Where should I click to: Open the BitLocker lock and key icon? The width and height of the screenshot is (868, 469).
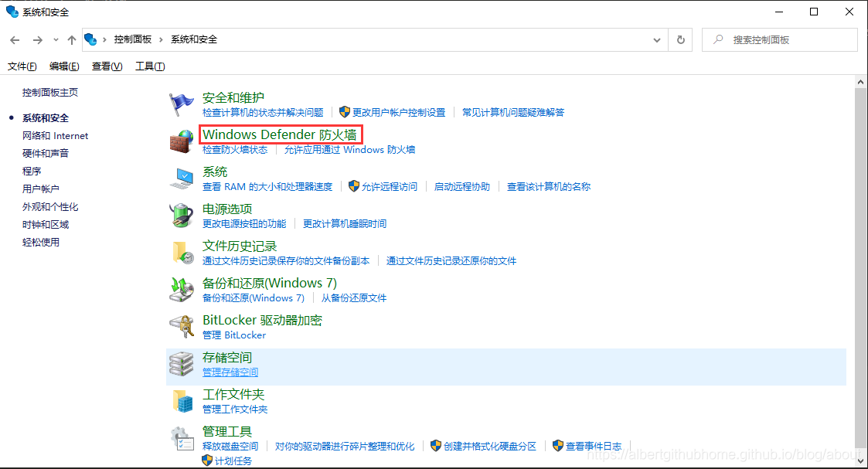tap(181, 327)
